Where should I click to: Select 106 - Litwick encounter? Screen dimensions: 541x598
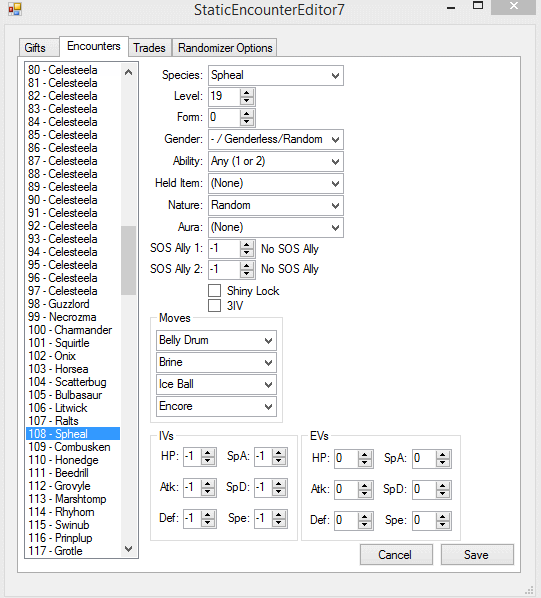point(73,408)
